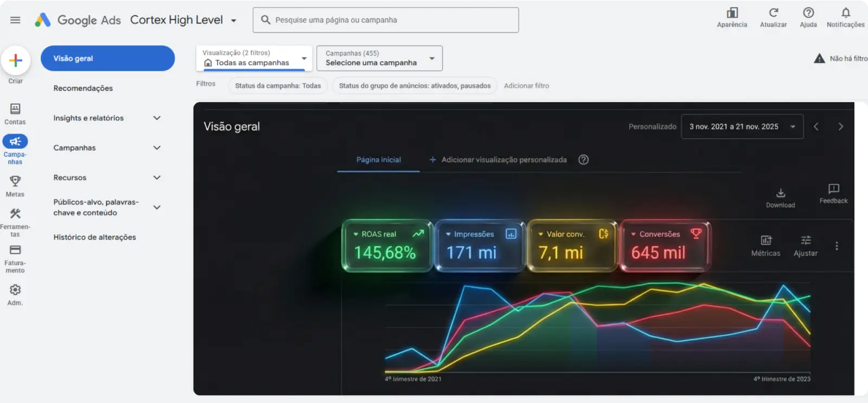Click Status do grupo de anúncios filter chip
Viewport: 868px width, 403px height.
(414, 86)
